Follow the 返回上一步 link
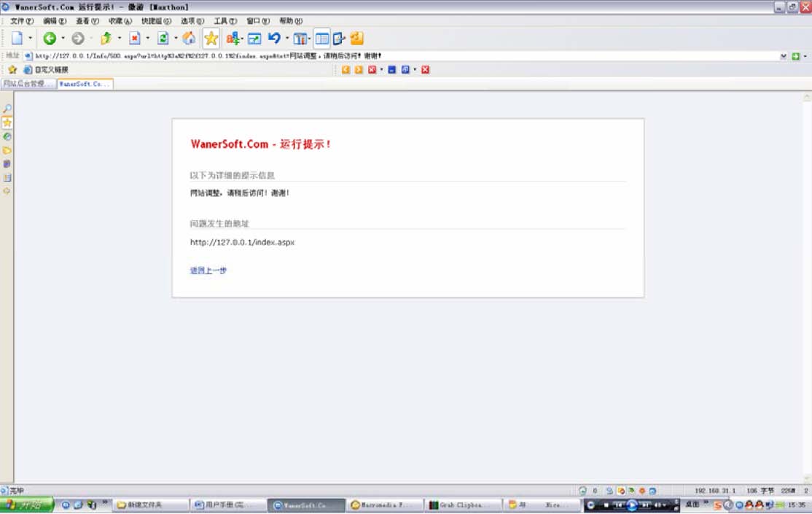This screenshot has width=812, height=514. click(208, 270)
